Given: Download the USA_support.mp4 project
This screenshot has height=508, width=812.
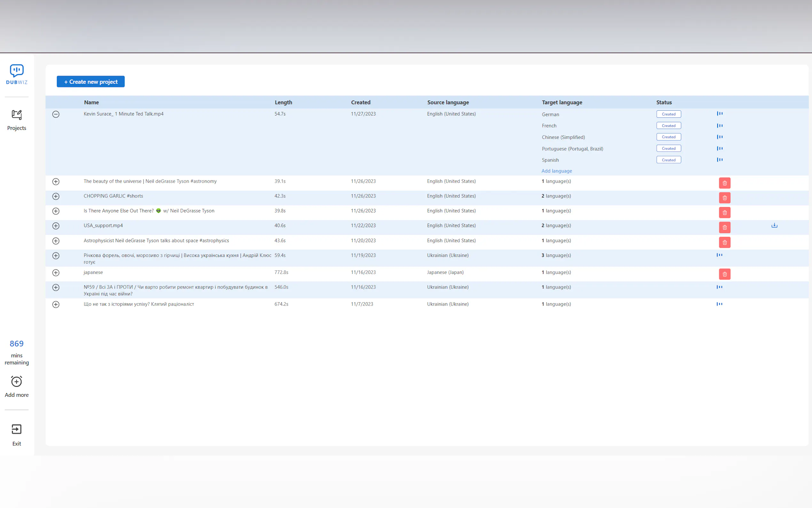Looking at the screenshot, I should tap(774, 226).
